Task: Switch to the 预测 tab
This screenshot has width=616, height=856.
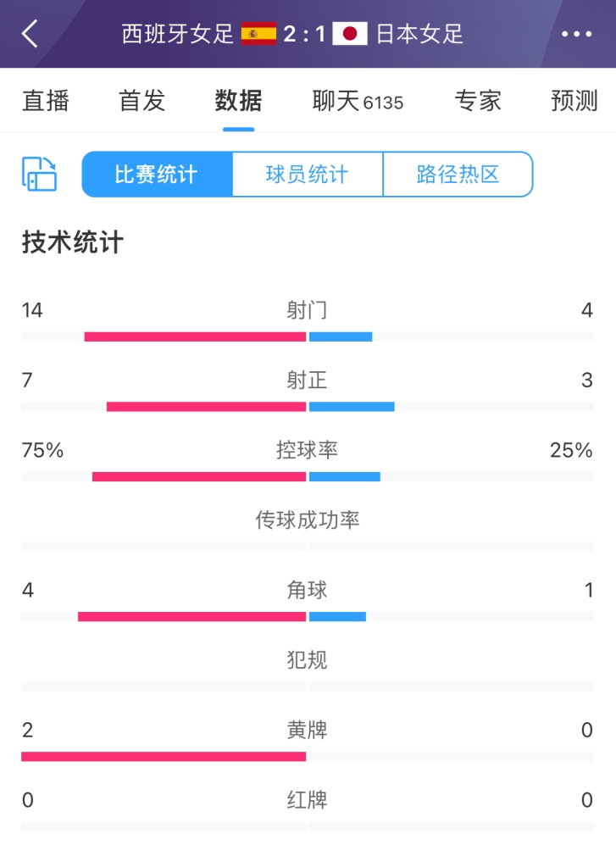Action: pyautogui.click(x=574, y=101)
